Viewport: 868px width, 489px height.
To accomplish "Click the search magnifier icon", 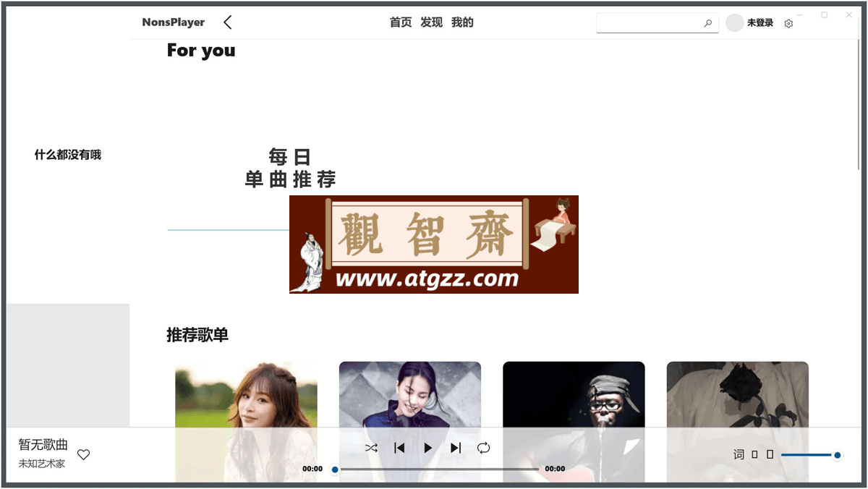I will pos(708,23).
